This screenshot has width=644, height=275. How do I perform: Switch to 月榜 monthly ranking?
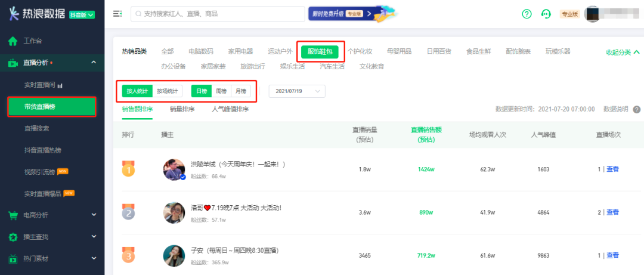point(241,91)
